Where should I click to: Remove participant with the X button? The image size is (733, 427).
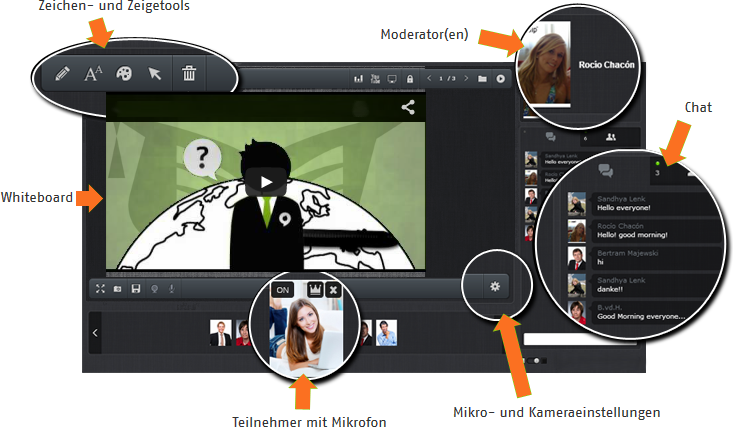click(x=333, y=289)
